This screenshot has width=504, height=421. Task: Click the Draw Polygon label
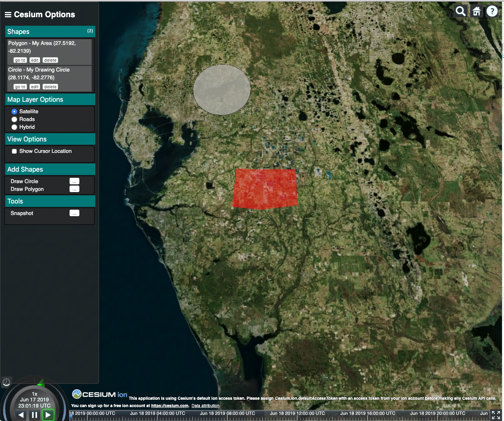coord(27,189)
